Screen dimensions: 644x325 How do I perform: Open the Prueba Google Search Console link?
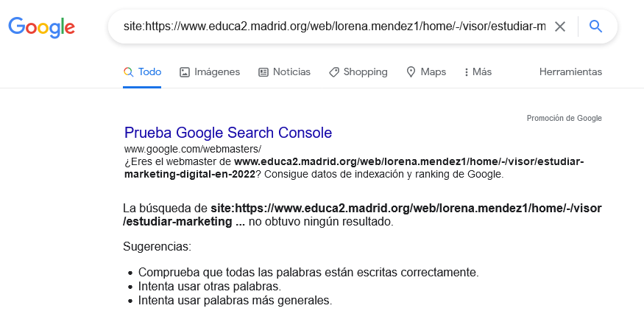(x=228, y=133)
